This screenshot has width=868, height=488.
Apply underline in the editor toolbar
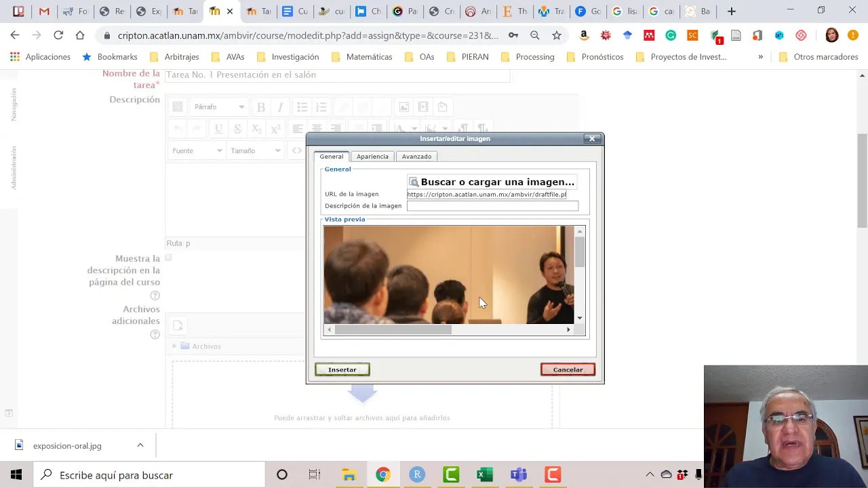coord(218,129)
